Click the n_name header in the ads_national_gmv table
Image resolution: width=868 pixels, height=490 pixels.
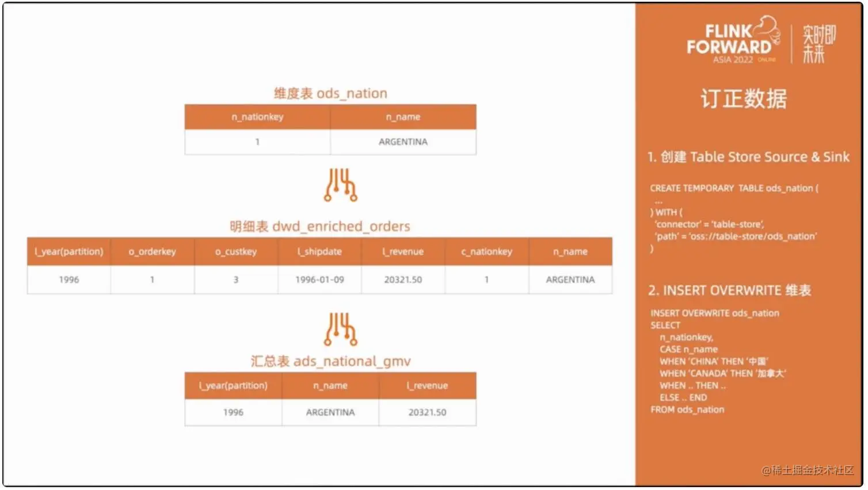[330, 385]
